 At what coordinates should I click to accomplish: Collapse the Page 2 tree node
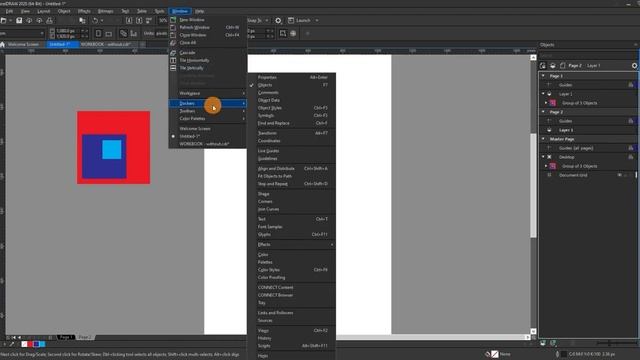point(543,112)
